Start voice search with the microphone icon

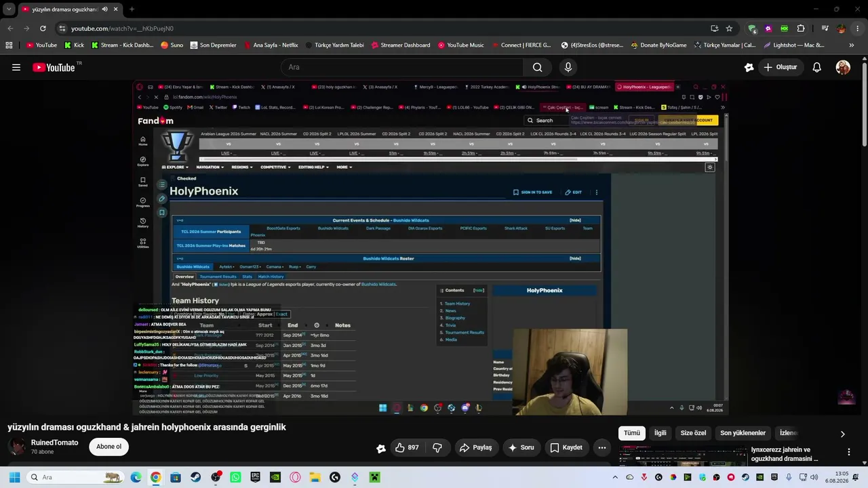pos(568,67)
